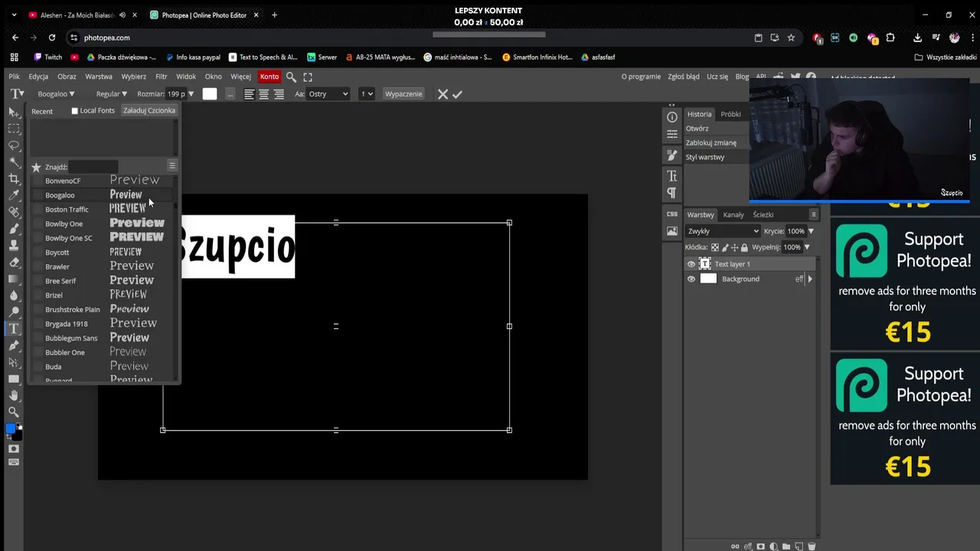980x551 pixels.
Task: Select the Dodge tool
Action: (x=14, y=312)
